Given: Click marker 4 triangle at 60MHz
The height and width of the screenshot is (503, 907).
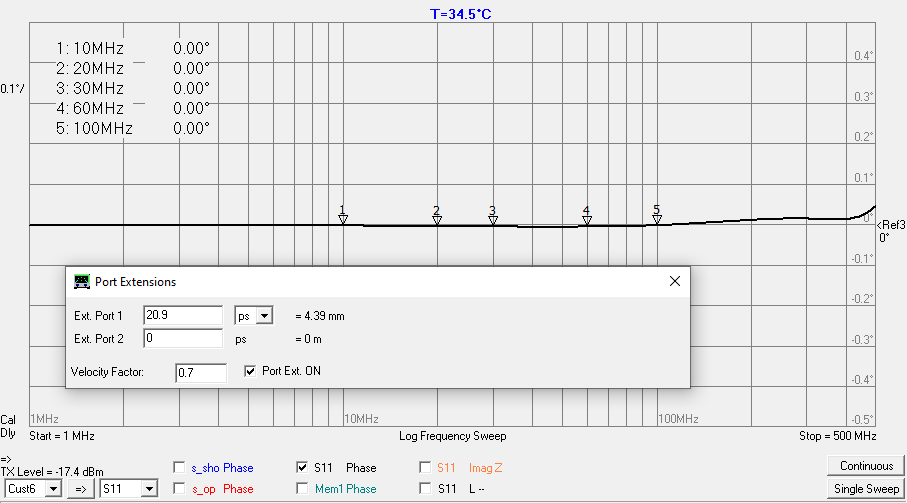Looking at the screenshot, I should tap(587, 220).
